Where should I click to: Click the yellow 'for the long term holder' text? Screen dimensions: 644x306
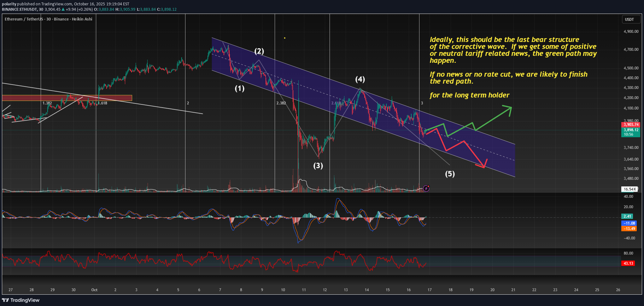(469, 95)
